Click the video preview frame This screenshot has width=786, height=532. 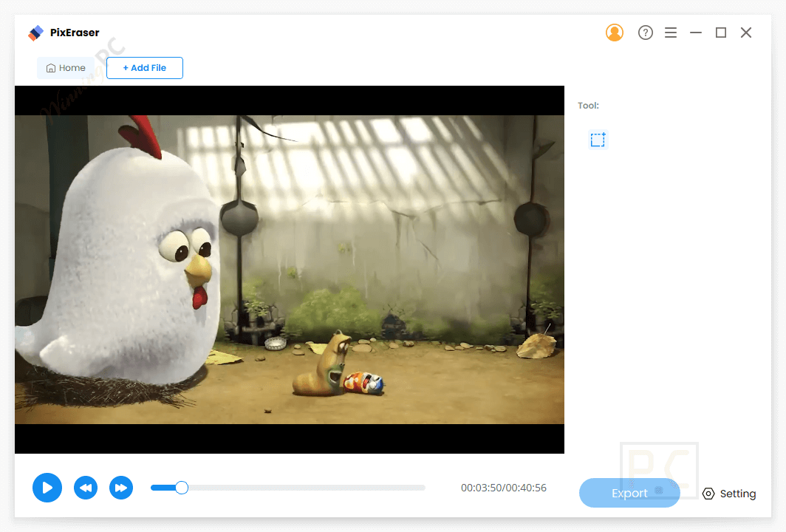click(x=290, y=270)
